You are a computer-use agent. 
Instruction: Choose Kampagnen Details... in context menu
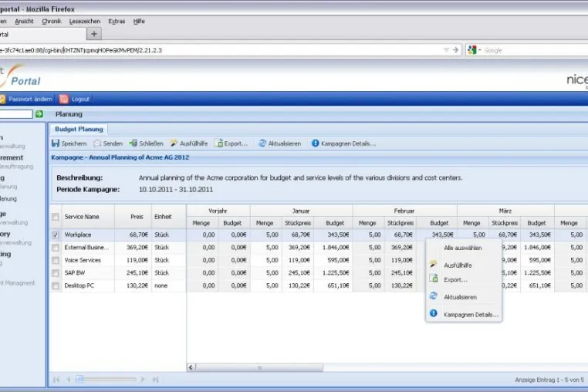pyautogui.click(x=471, y=315)
